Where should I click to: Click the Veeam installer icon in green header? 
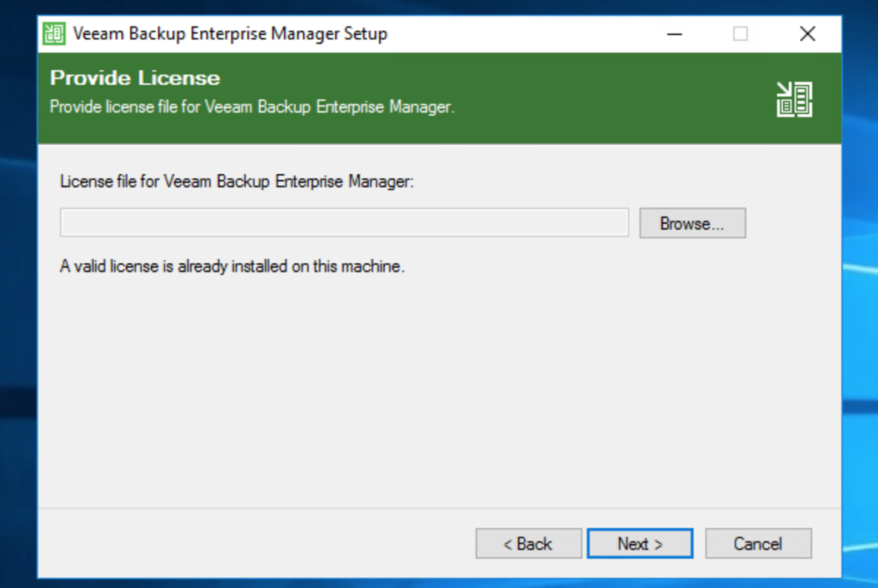794,99
